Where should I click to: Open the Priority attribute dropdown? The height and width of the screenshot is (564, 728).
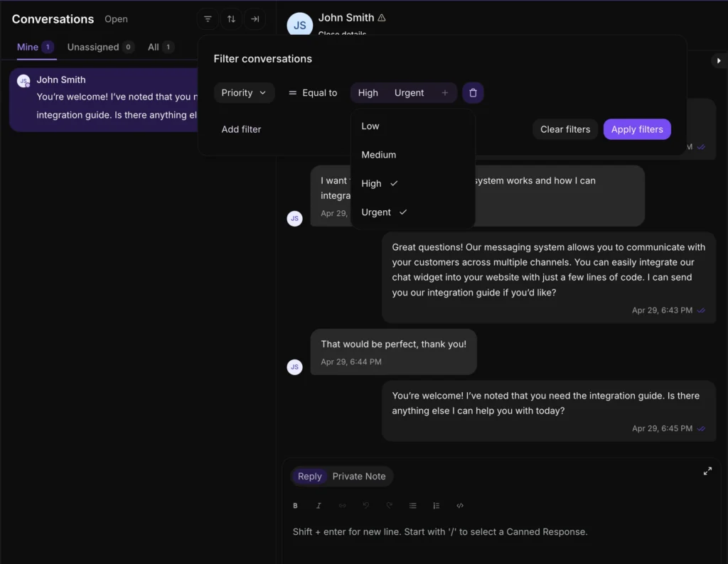[x=244, y=93]
